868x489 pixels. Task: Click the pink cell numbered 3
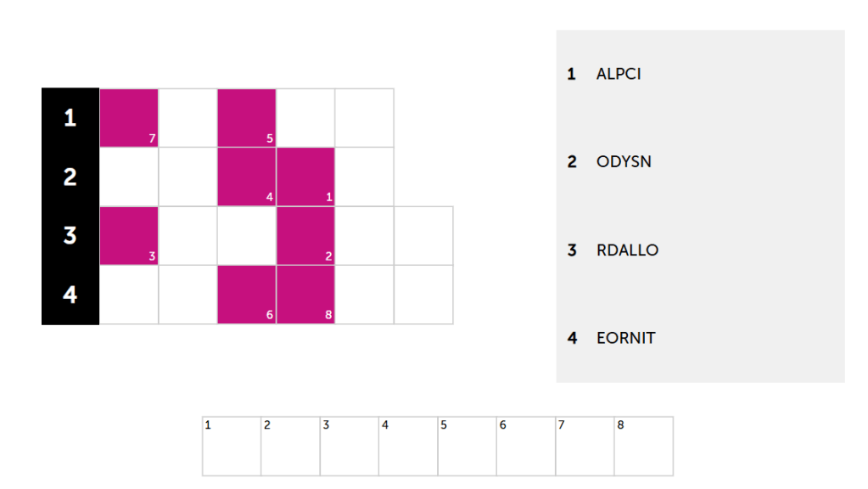click(x=129, y=235)
